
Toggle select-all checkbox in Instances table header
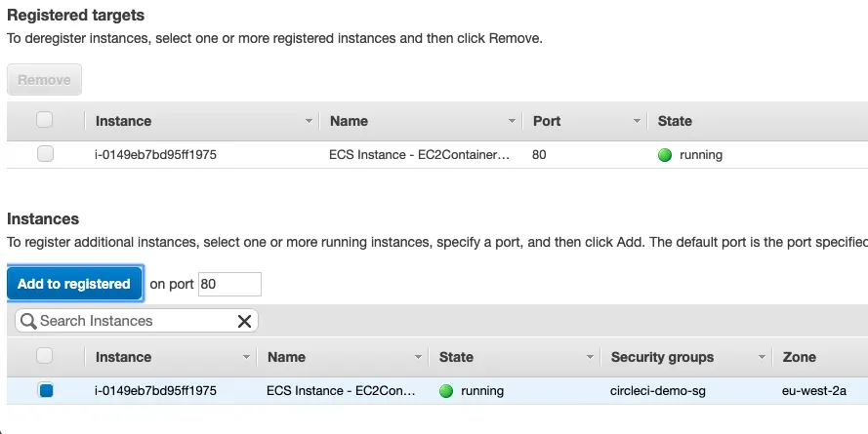[x=45, y=357]
